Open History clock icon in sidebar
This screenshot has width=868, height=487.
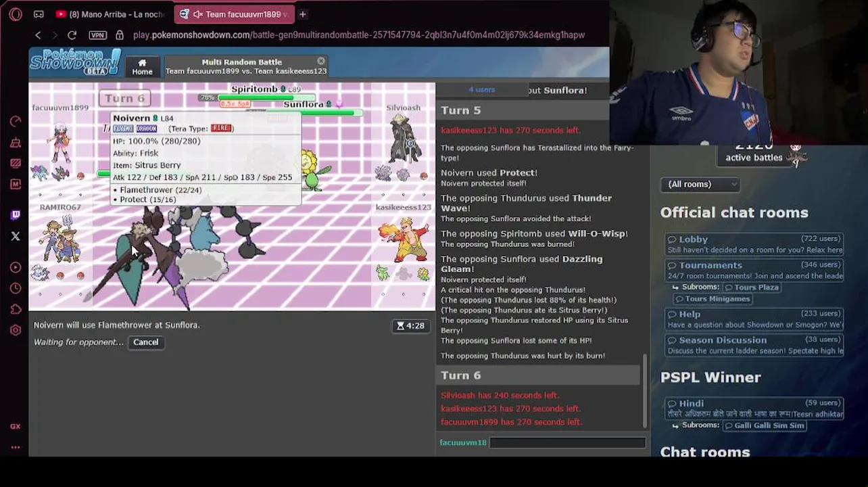pyautogui.click(x=16, y=289)
